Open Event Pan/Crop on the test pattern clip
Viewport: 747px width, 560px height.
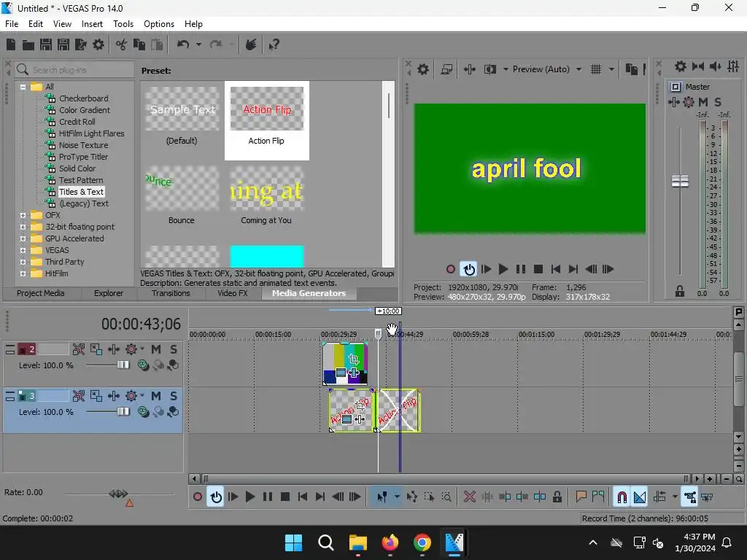pos(354,359)
